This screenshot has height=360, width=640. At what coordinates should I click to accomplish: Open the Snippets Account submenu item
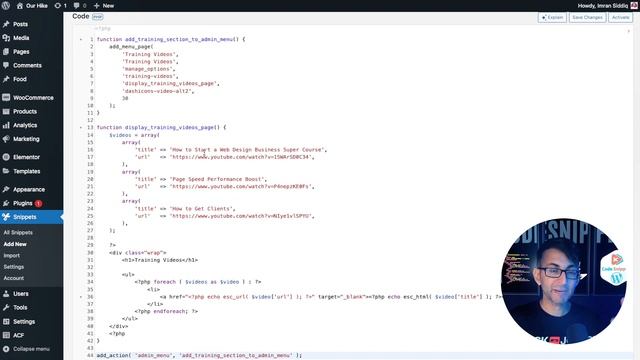[x=13, y=278]
